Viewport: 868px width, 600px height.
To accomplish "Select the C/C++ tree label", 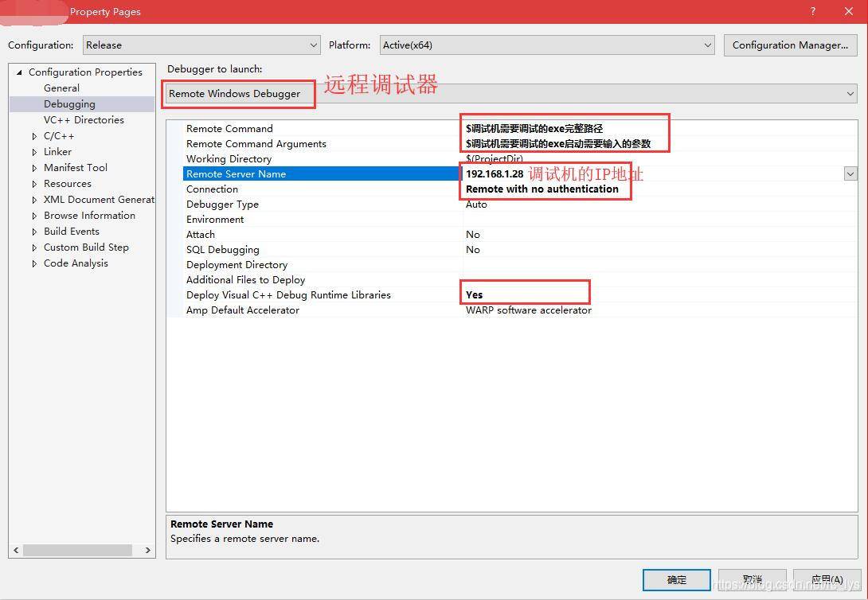I will click(x=59, y=136).
